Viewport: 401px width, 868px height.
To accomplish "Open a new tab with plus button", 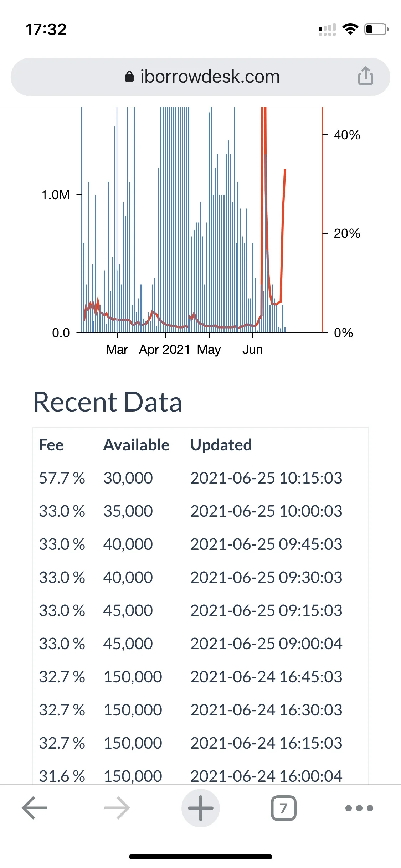I will point(200,808).
